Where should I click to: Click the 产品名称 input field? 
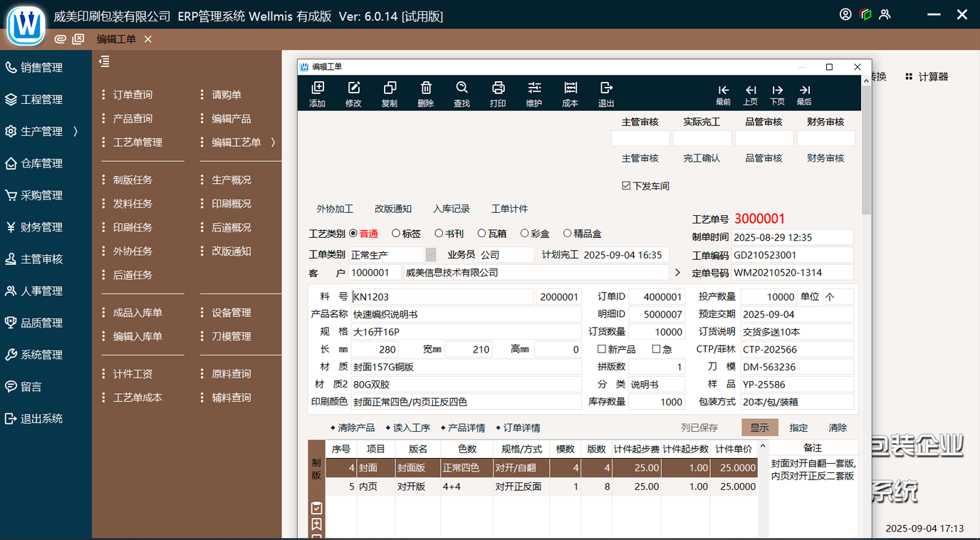pyautogui.click(x=466, y=314)
